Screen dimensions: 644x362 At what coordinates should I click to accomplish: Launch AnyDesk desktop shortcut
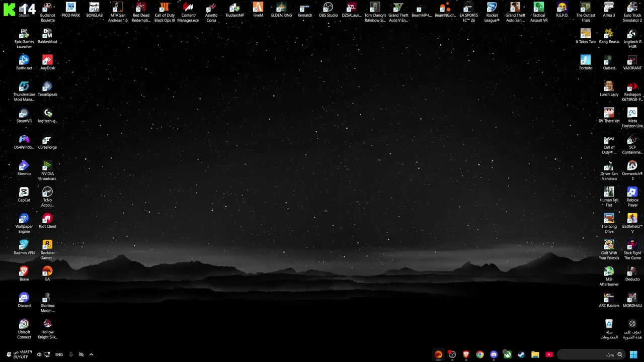tap(47, 63)
